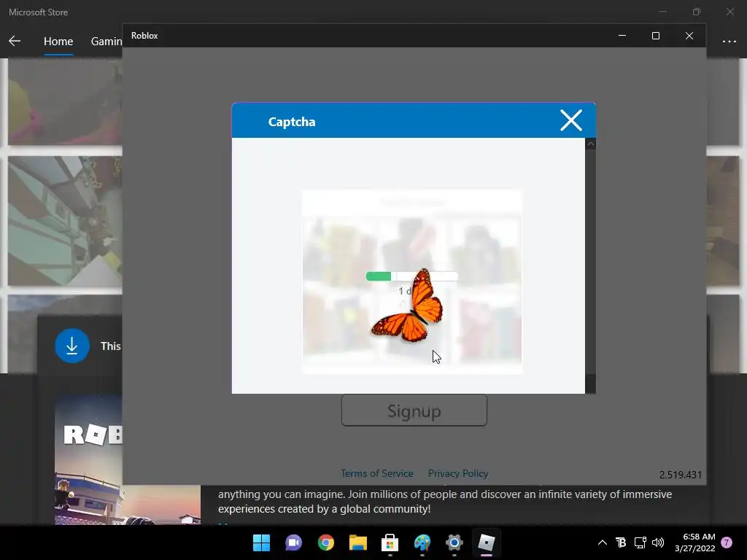747x560 pixels.
Task: Click the orange butterfly image in captcha
Action: pos(409,306)
